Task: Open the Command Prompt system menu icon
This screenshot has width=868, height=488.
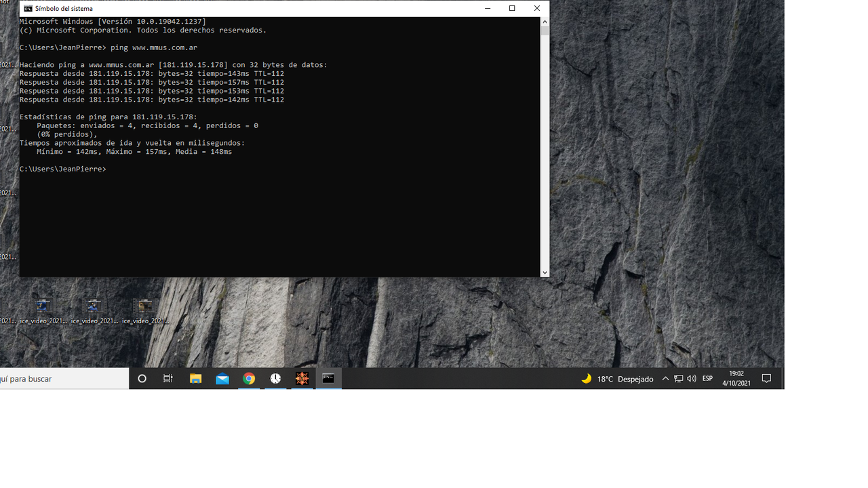Action: (28, 8)
